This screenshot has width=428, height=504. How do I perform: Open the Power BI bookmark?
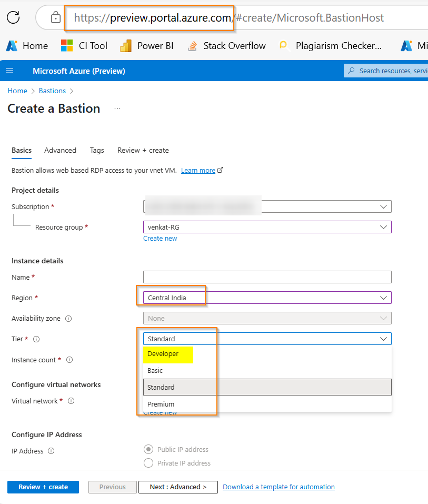click(x=147, y=46)
